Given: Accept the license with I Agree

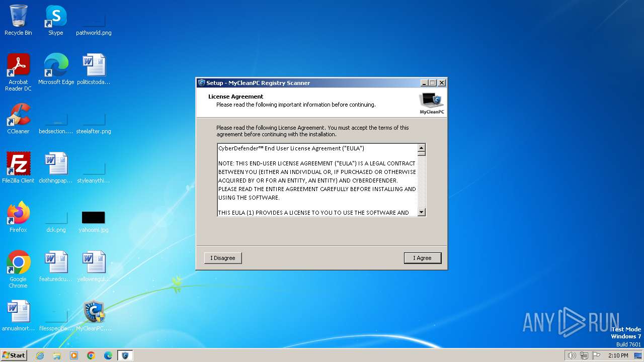Looking at the screenshot, I should pyautogui.click(x=423, y=258).
